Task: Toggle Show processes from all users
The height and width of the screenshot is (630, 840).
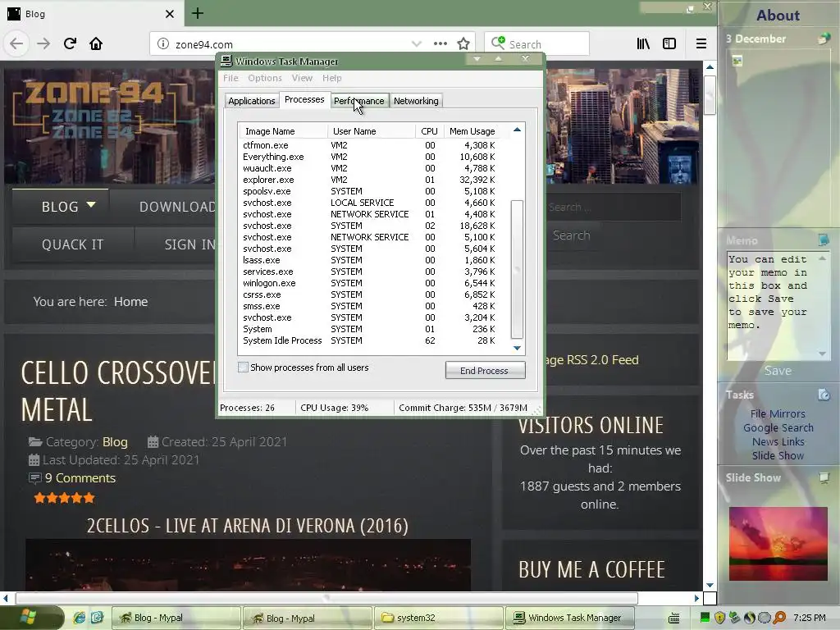Action: [243, 367]
